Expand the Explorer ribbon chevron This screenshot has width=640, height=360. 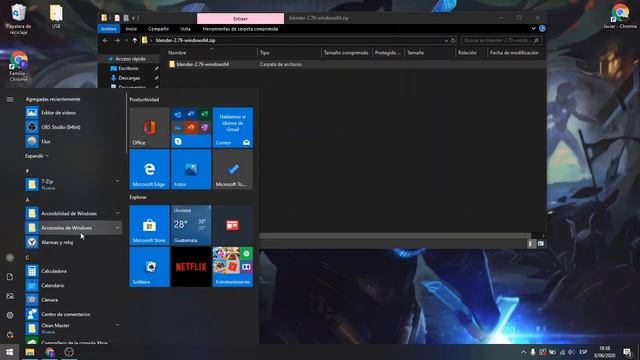(533, 29)
